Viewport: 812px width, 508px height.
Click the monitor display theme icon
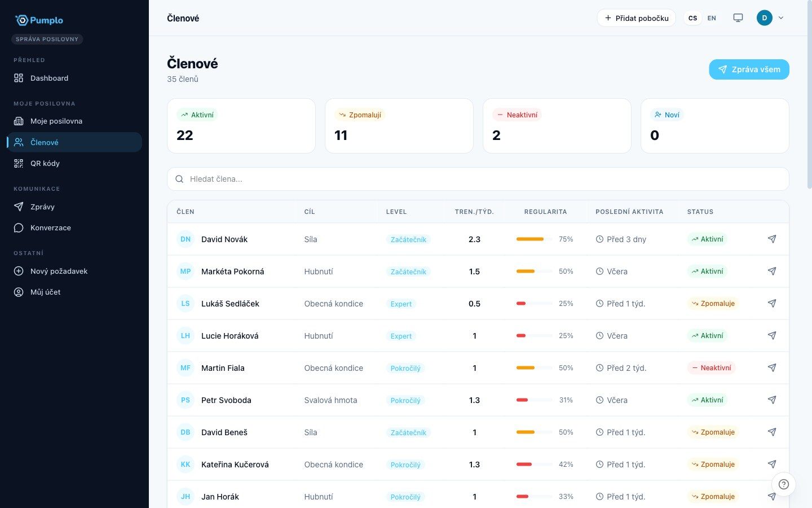click(738, 18)
